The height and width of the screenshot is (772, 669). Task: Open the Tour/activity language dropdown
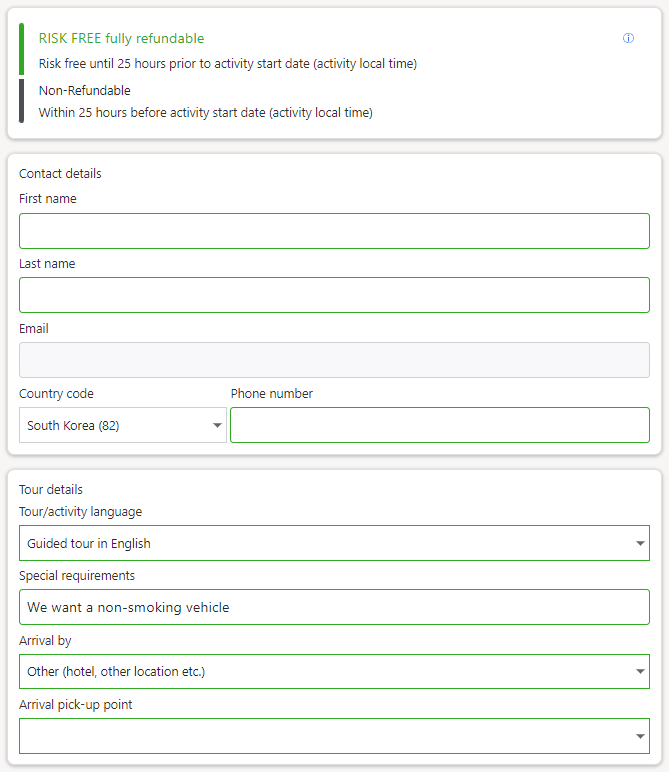click(334, 543)
